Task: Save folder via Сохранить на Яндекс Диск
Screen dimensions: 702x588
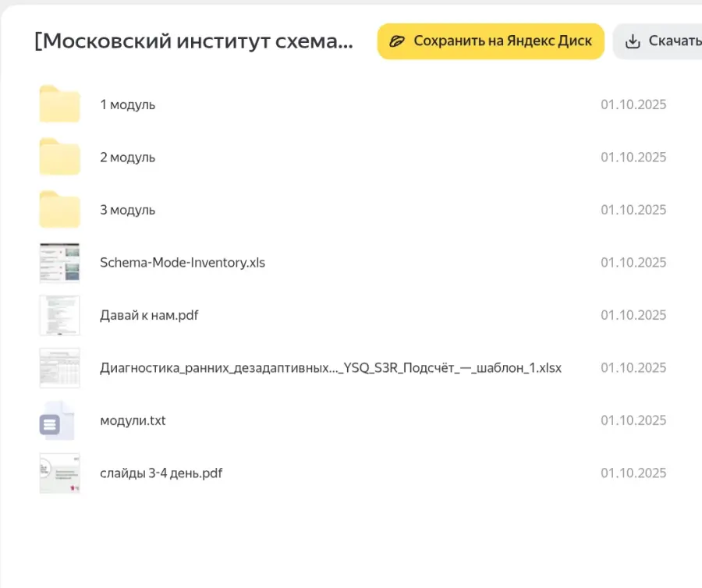Action: click(x=491, y=41)
